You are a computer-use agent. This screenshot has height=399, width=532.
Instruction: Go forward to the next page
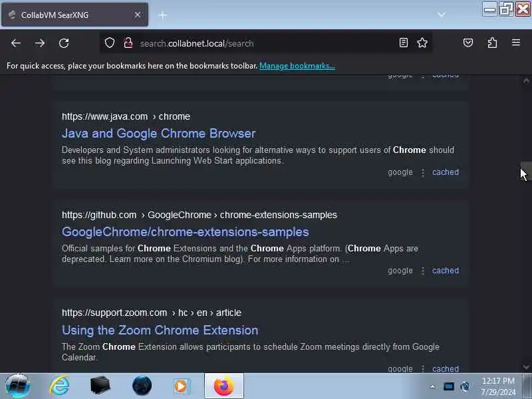[x=40, y=43]
